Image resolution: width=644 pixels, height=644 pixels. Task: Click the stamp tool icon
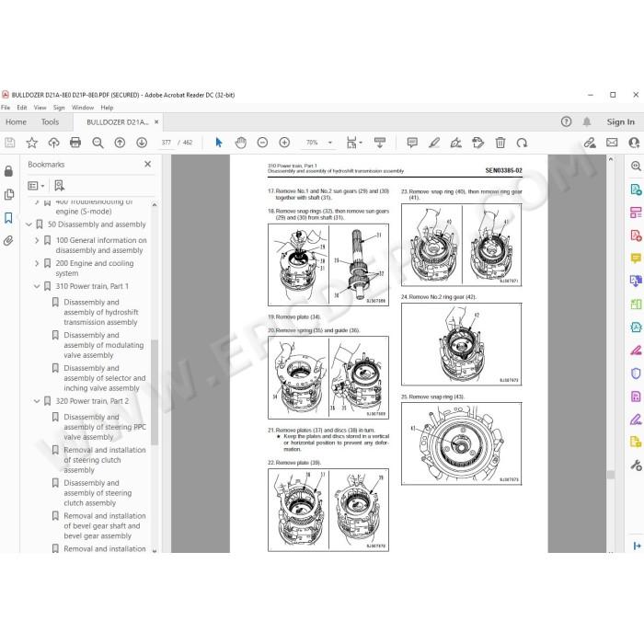478,143
